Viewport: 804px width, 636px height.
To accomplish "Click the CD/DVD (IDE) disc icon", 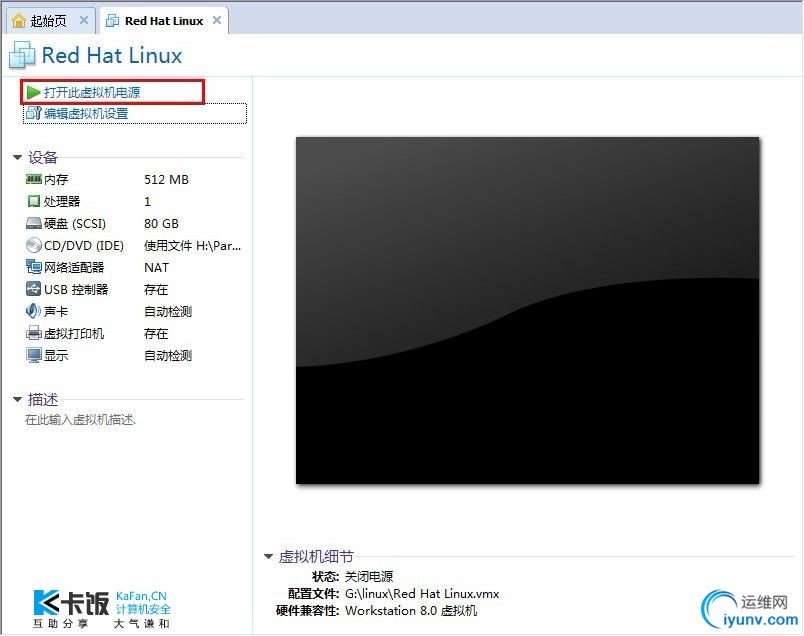I will (x=34, y=245).
